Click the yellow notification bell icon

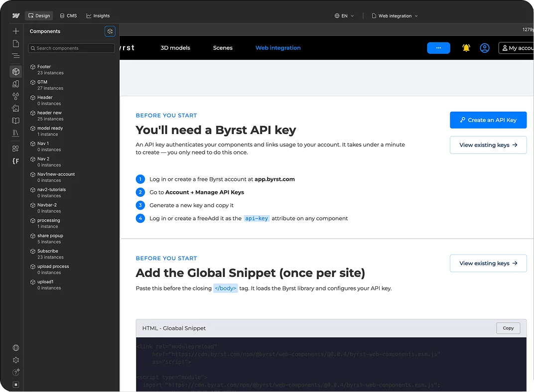466,48
